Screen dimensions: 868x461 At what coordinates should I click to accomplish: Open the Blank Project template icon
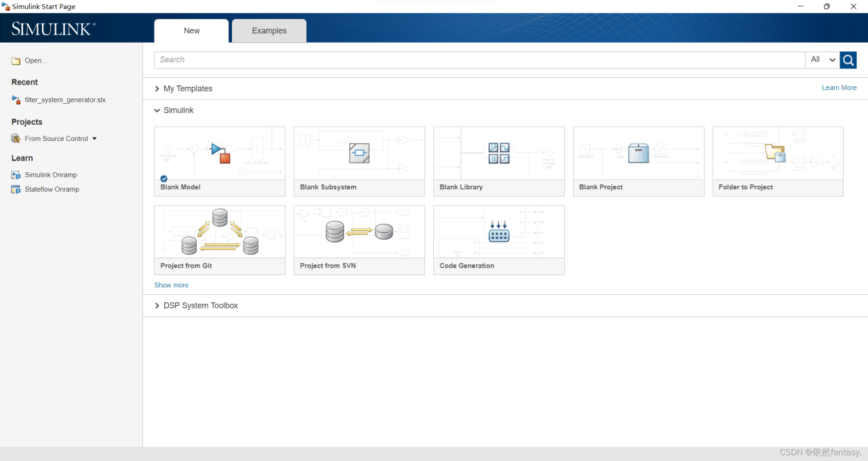point(638,153)
